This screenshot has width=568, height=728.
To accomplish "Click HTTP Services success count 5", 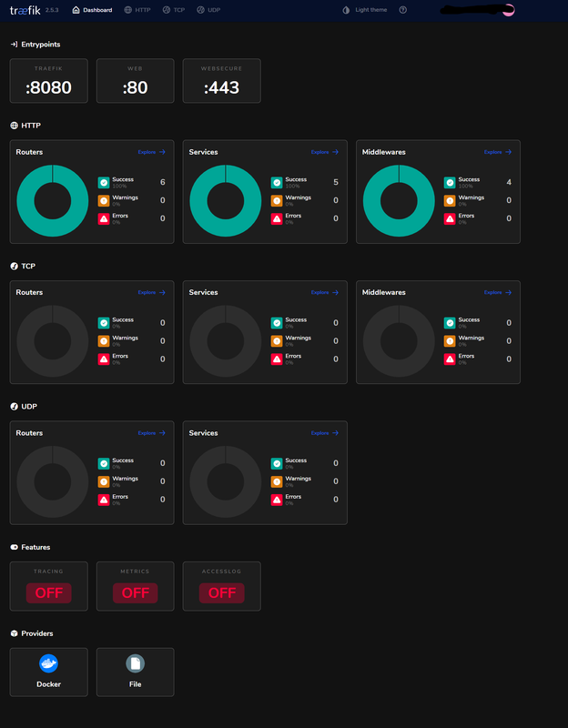I will (336, 182).
